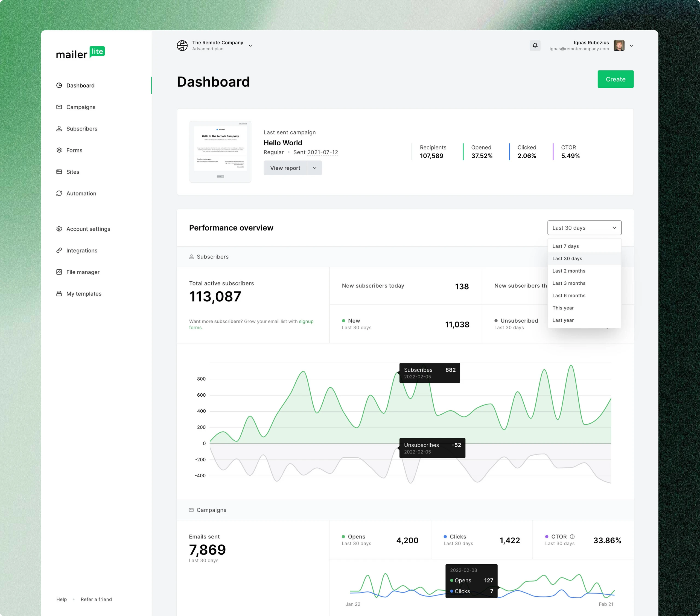The width and height of the screenshot is (700, 616).
Task: Collapse the Last 30 days period selector
Action: tap(584, 228)
